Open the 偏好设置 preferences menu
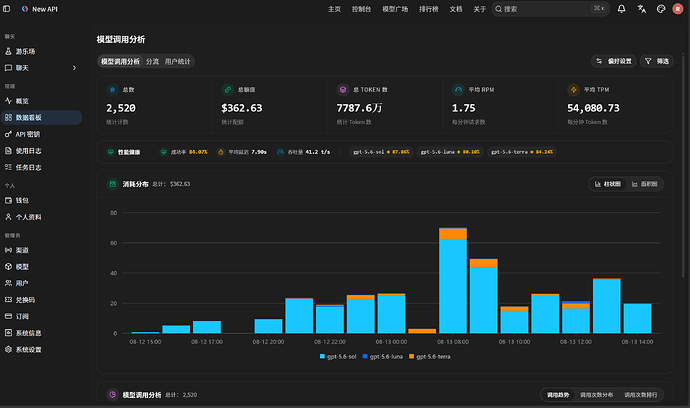Viewport: 690px width, 408px height. coord(613,61)
